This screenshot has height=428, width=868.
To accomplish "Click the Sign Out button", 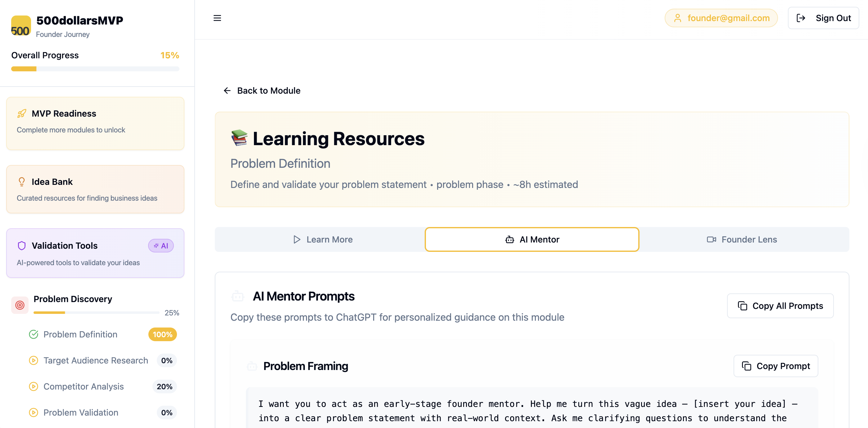I will (824, 18).
